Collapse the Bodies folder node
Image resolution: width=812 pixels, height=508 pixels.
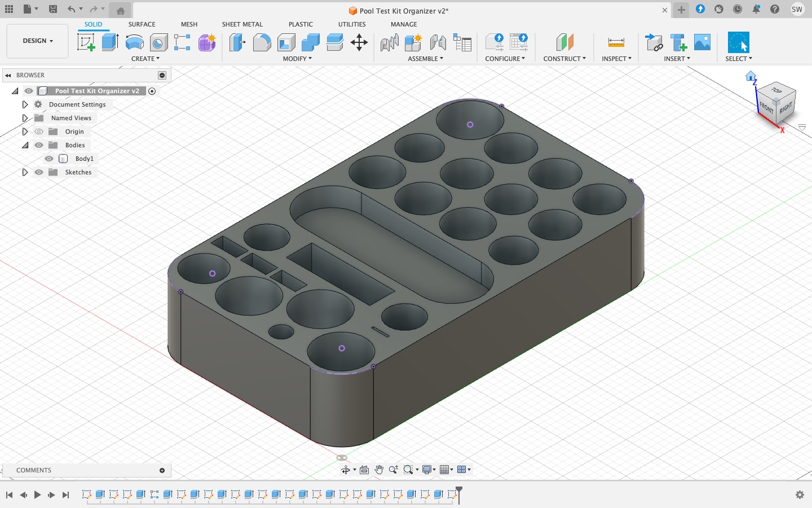click(25, 145)
